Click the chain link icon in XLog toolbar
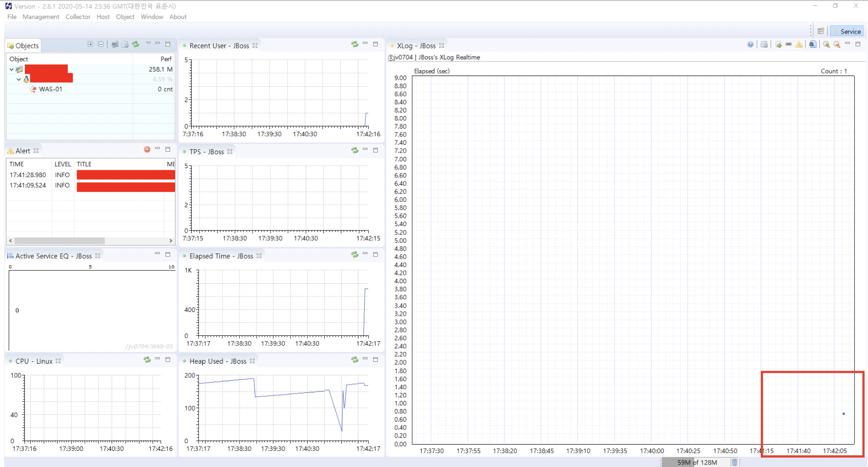Viewport: 868px width, 467px height. (789, 44)
